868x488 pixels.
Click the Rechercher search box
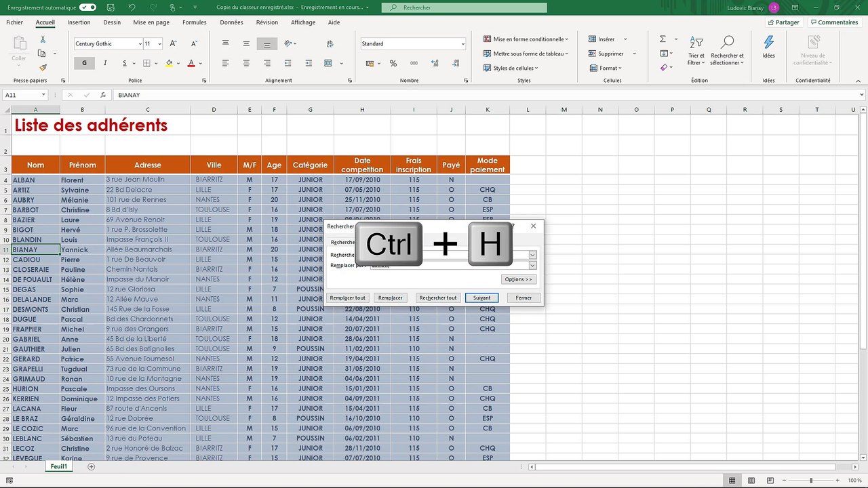[x=464, y=7]
